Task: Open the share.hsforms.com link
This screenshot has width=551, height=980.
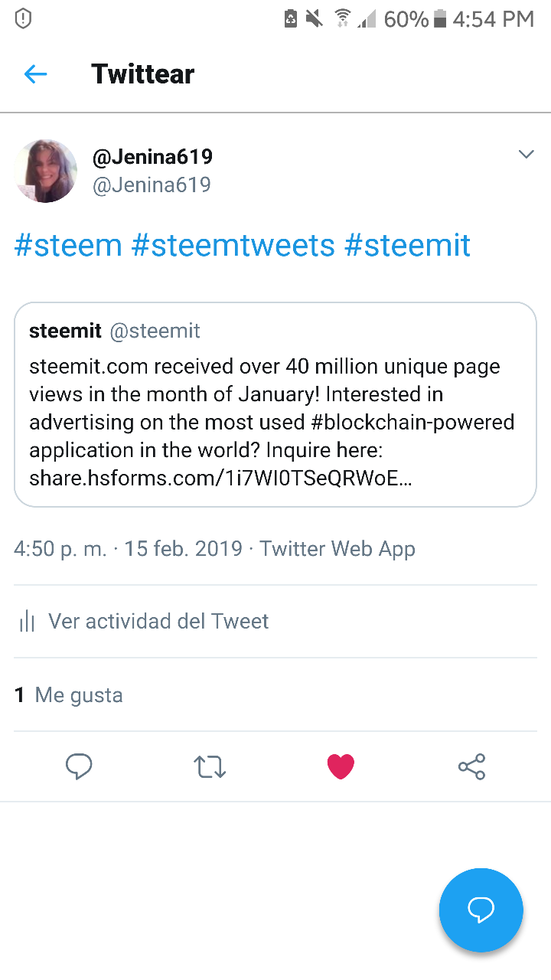Action: coord(220,479)
